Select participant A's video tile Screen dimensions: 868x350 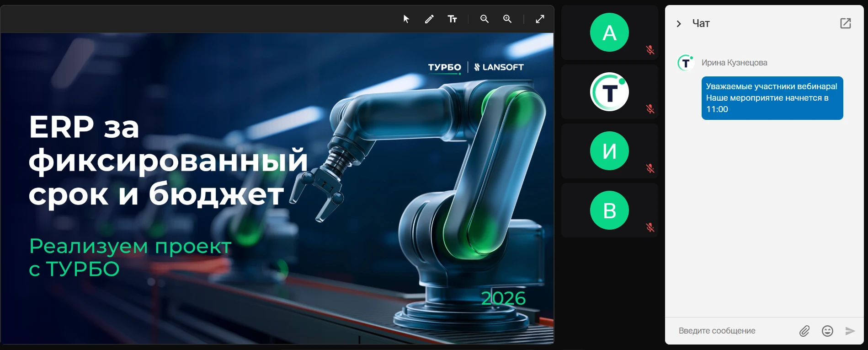coord(609,32)
